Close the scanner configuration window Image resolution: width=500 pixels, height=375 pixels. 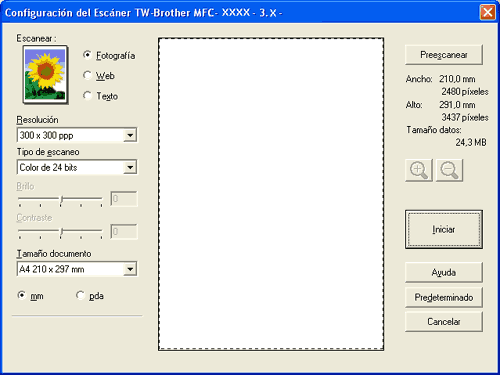click(x=487, y=12)
